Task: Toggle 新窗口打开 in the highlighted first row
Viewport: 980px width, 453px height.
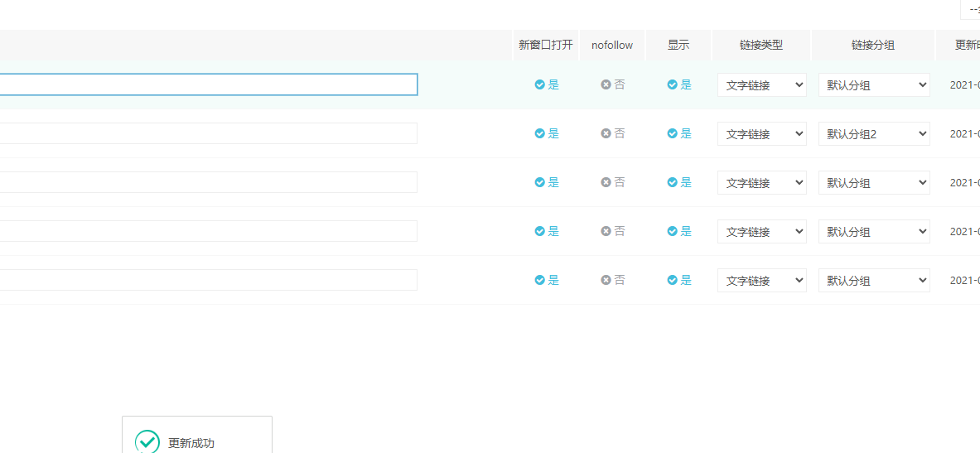Action: 547,84
